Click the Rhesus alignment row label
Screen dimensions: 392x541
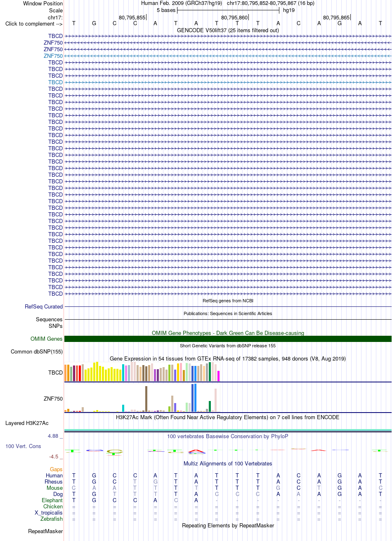click(x=54, y=482)
